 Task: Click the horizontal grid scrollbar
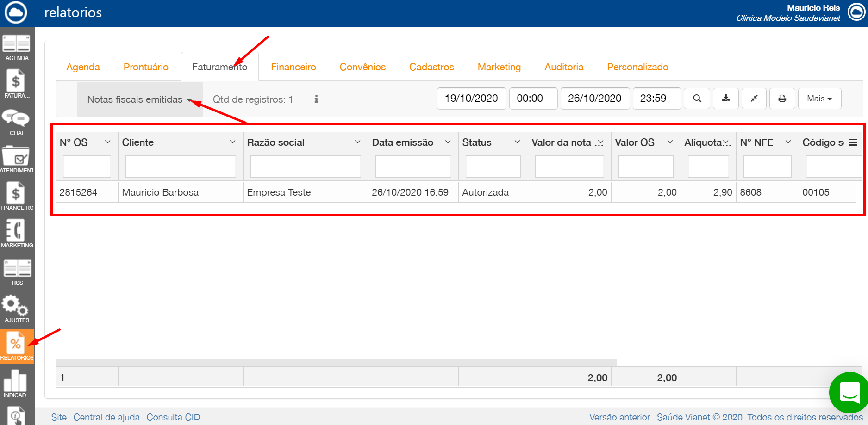point(336,363)
